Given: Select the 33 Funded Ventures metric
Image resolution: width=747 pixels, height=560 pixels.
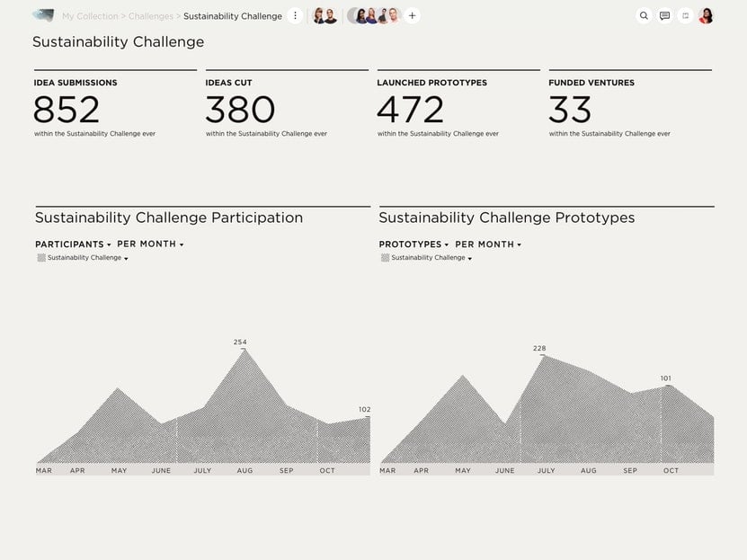Looking at the screenshot, I should point(570,110).
